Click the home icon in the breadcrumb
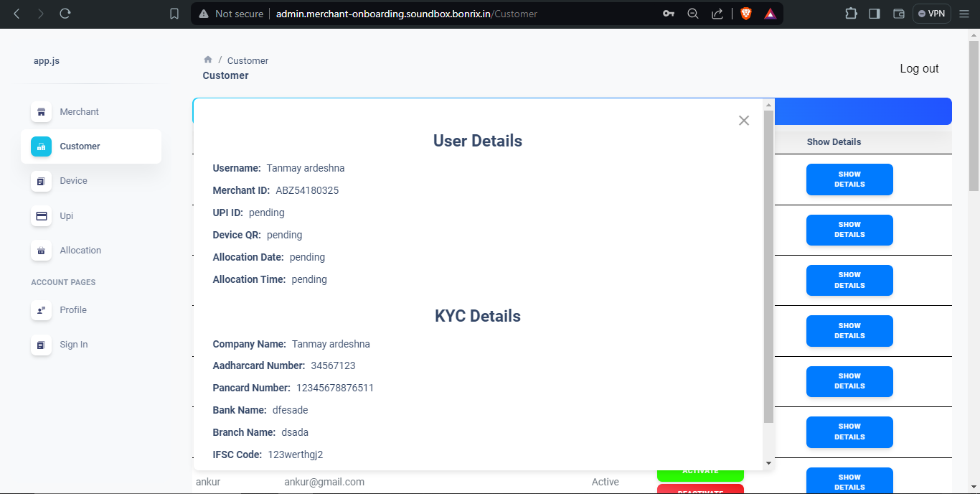The image size is (980, 494). click(x=207, y=60)
